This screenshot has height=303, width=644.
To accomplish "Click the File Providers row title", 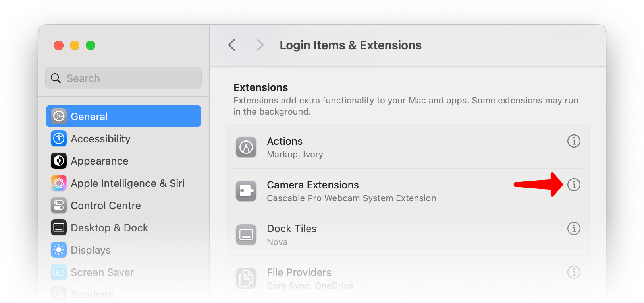I will (x=299, y=272).
